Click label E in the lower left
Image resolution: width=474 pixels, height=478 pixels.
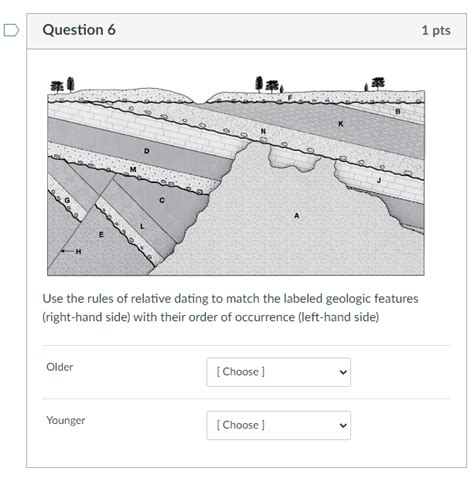tap(101, 235)
